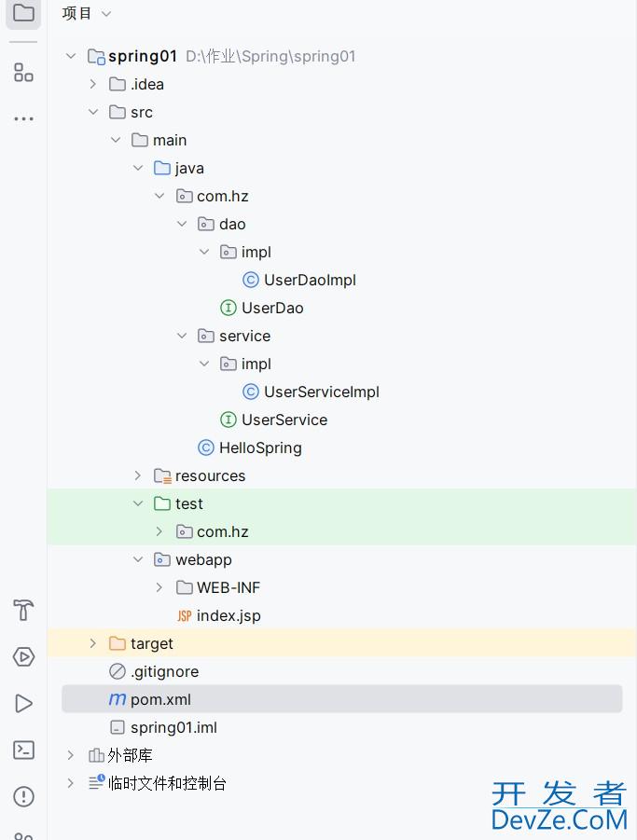The image size is (637, 840).
Task: Select the pom.xml file
Action: coord(160,699)
